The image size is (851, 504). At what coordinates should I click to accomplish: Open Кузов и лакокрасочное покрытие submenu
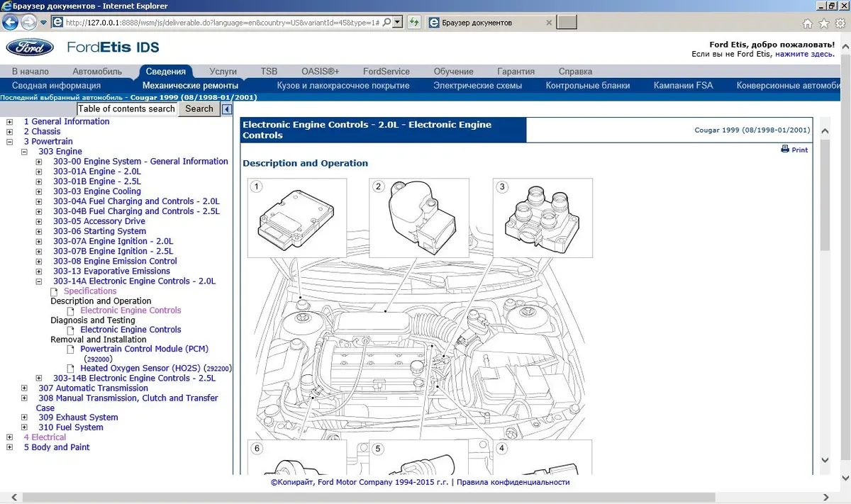[x=343, y=86]
